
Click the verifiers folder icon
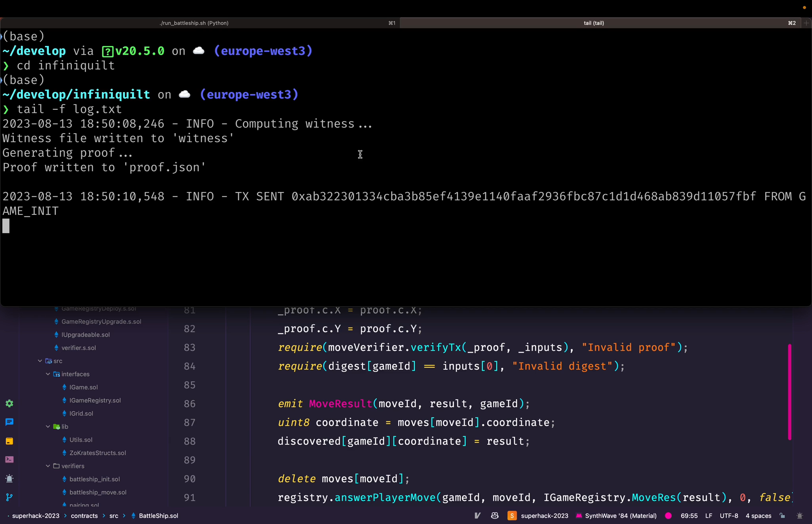pos(57,466)
